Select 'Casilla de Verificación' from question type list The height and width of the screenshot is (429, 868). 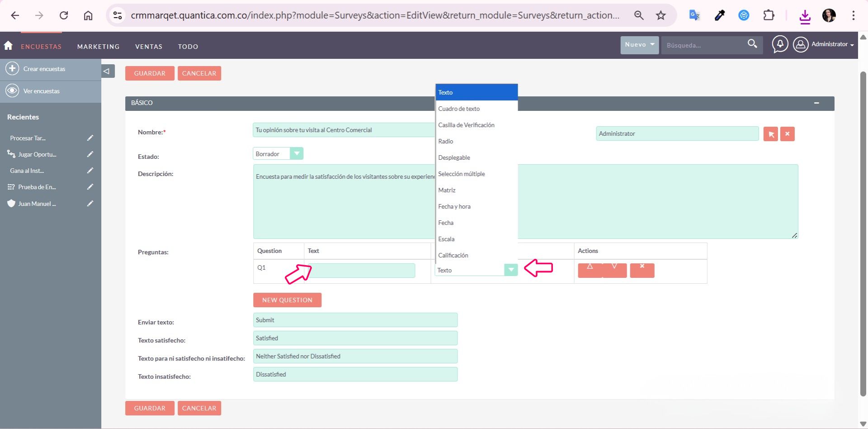point(466,125)
